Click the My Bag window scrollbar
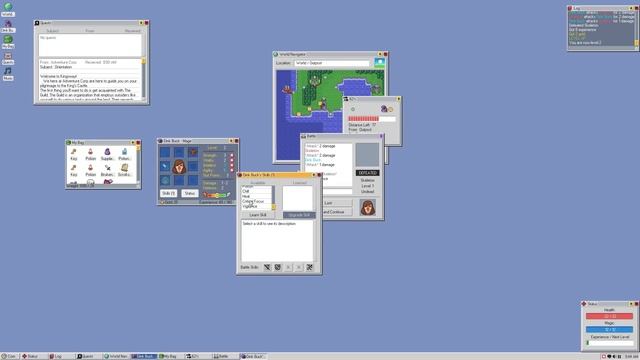The image size is (640, 360). pos(138,165)
